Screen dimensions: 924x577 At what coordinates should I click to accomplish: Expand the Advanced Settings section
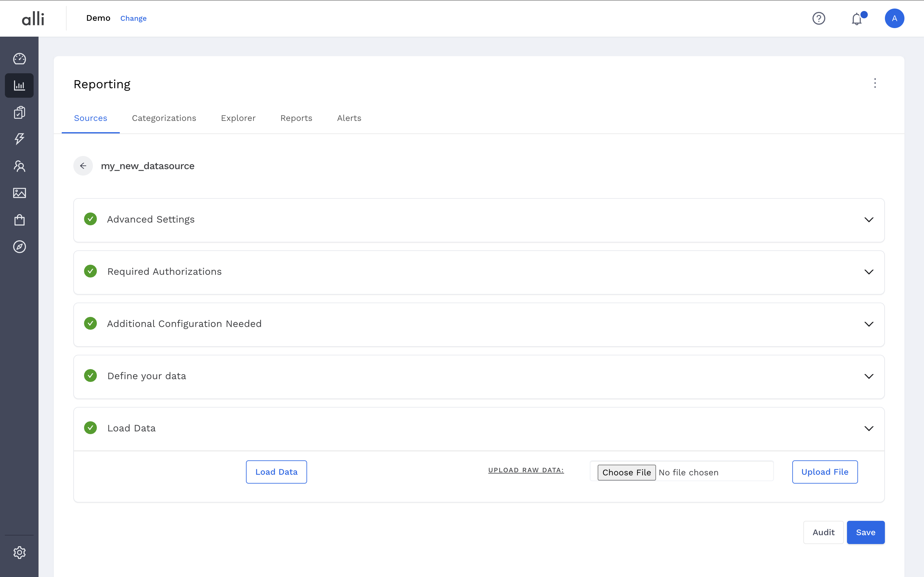click(869, 220)
